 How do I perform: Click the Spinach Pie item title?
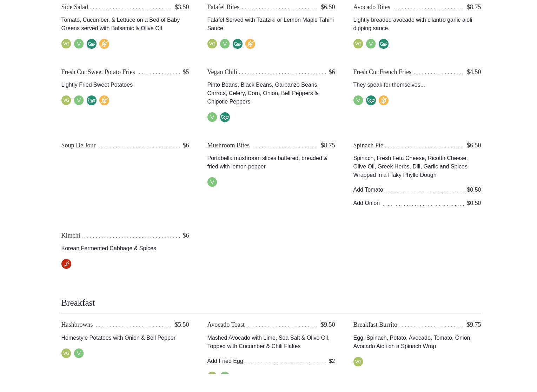point(368,145)
